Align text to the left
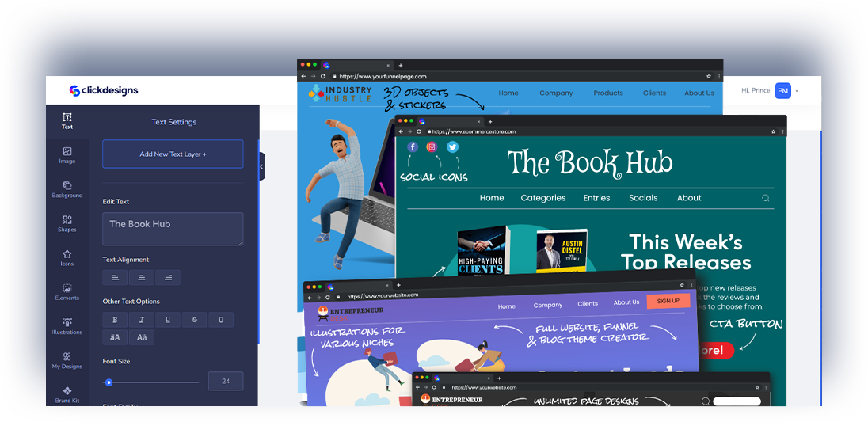 click(115, 278)
